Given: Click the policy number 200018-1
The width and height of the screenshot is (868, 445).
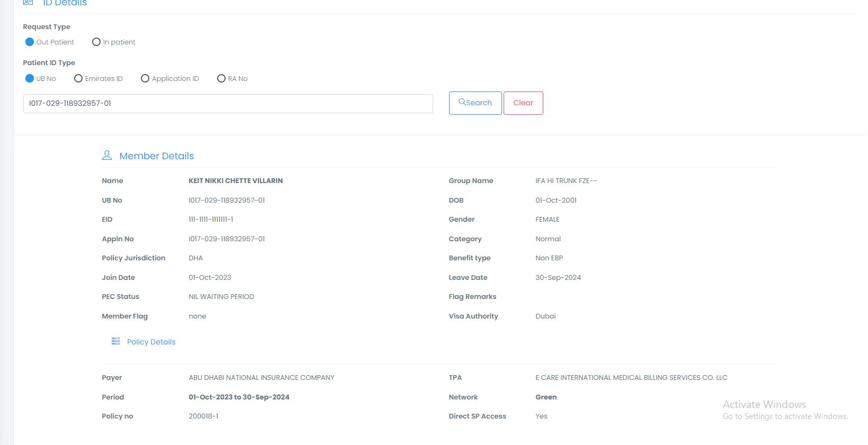Looking at the screenshot, I should tap(203, 416).
